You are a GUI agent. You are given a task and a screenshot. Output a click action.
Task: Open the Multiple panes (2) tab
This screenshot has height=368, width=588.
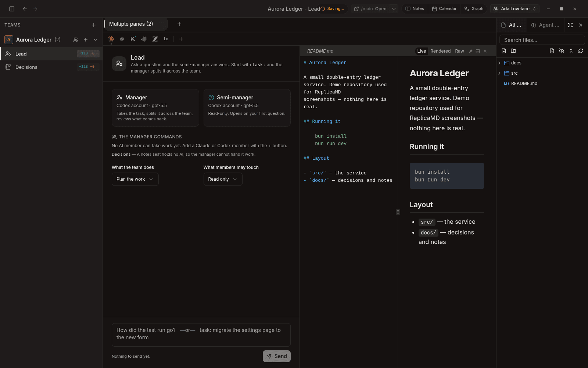[136, 24]
